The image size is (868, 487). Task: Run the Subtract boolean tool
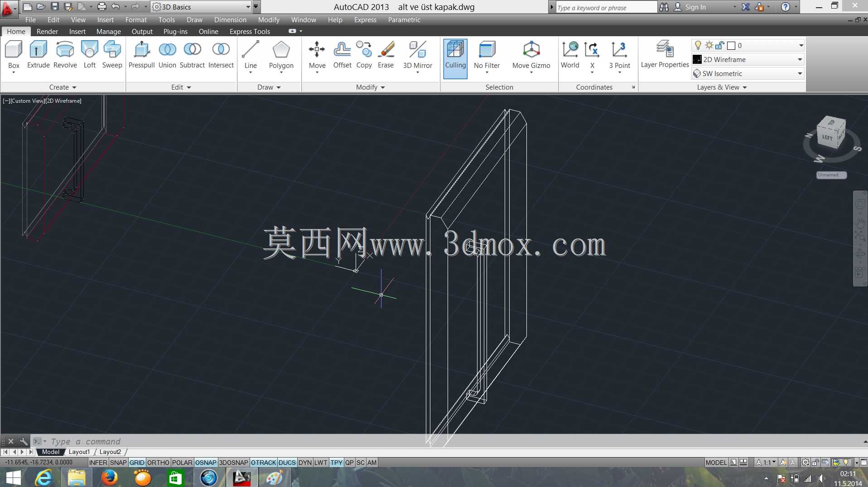click(x=193, y=55)
